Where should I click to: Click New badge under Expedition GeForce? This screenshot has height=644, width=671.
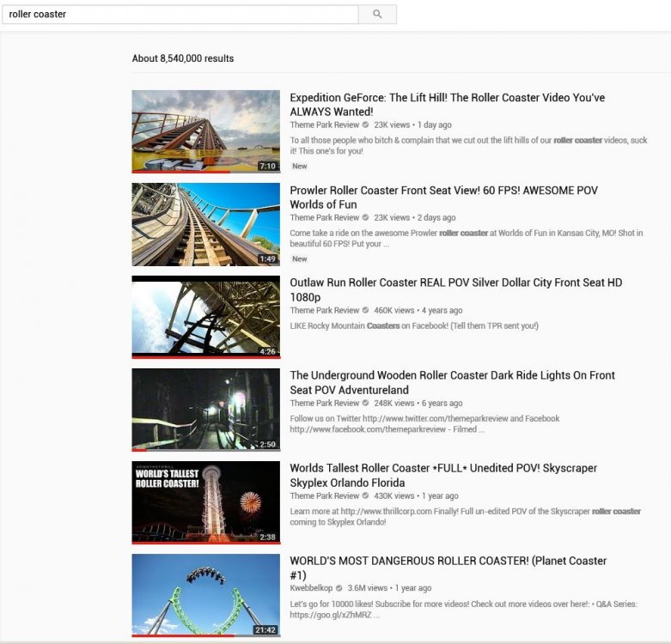coord(300,167)
